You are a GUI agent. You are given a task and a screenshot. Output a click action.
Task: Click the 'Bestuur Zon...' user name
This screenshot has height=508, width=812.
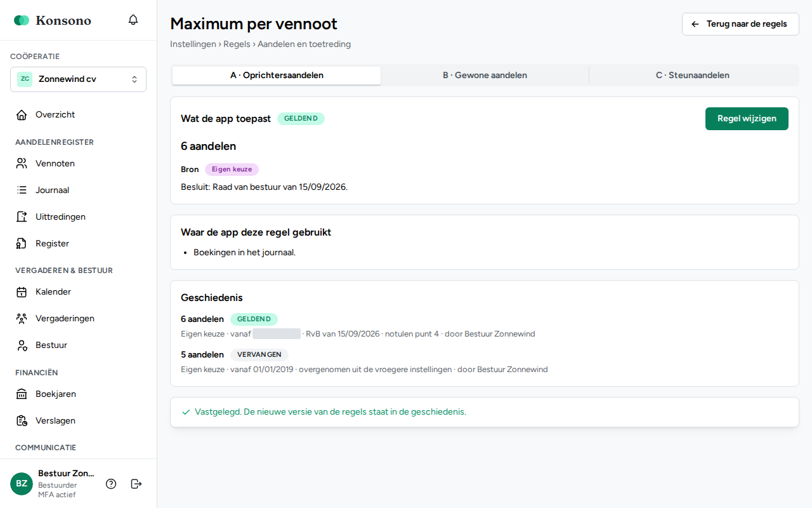(x=66, y=474)
